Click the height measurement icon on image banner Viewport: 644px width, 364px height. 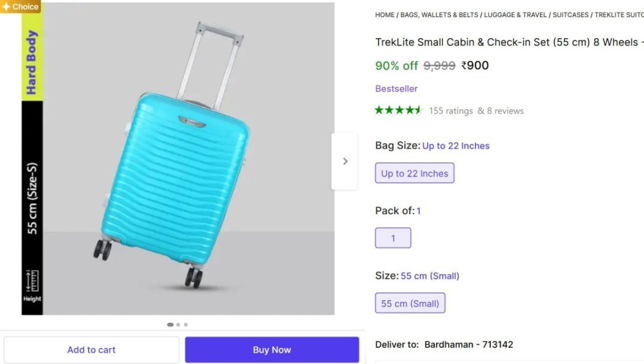pyautogui.click(x=31, y=282)
